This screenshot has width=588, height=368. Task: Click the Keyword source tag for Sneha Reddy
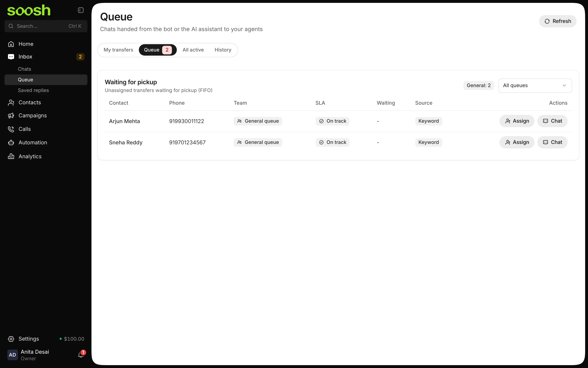coord(429,142)
